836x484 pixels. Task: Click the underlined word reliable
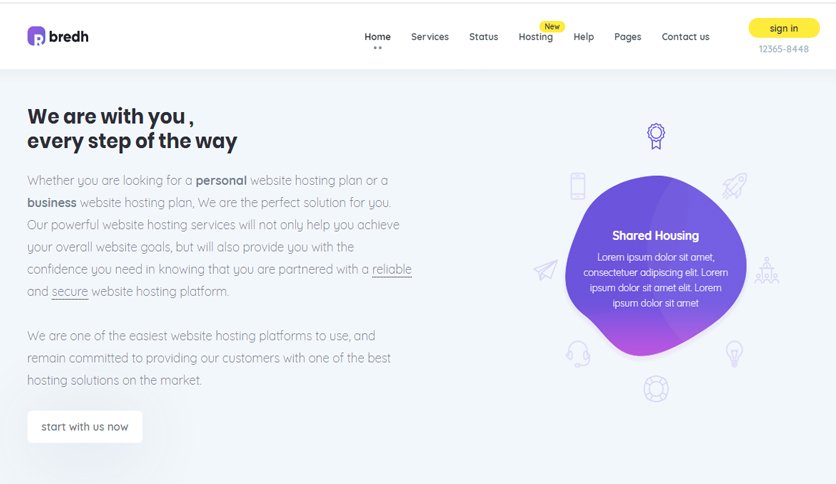[392, 269]
